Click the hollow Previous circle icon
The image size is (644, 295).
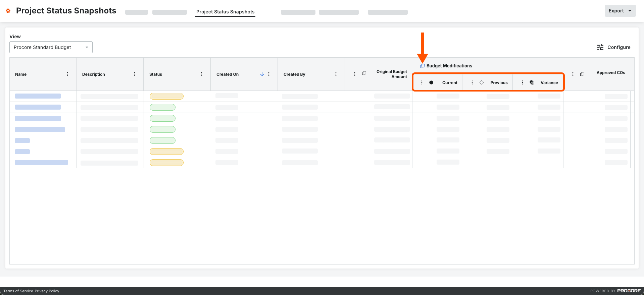[482, 82]
